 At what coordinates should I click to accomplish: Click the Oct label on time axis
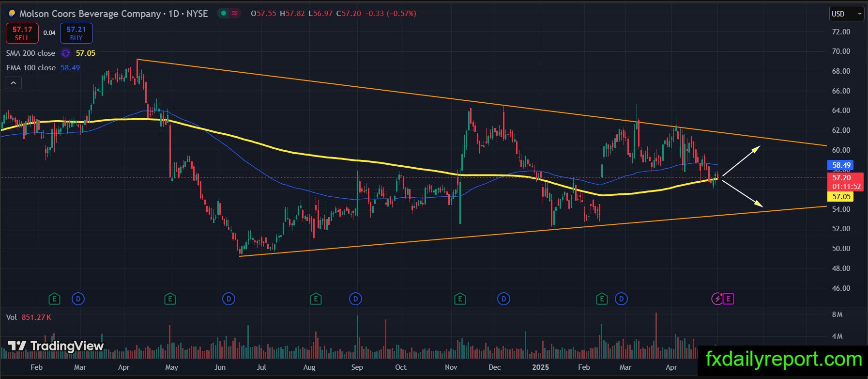401,367
